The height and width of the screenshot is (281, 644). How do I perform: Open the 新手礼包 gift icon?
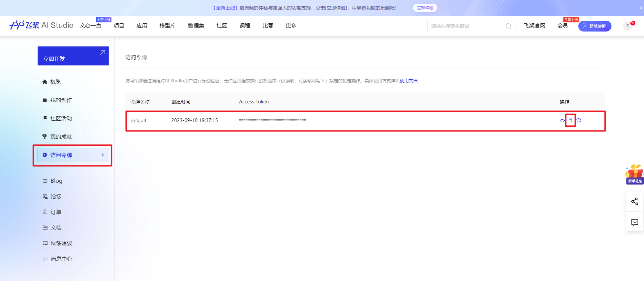tap(634, 174)
